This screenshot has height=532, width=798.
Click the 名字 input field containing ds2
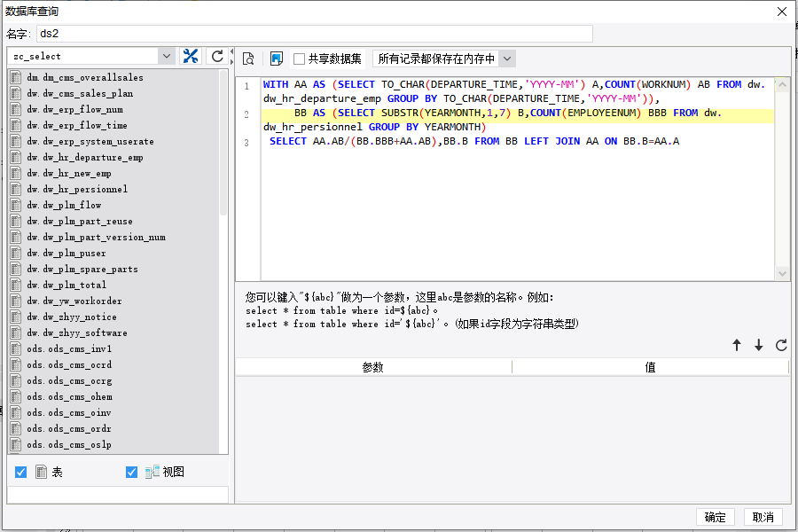[315, 34]
